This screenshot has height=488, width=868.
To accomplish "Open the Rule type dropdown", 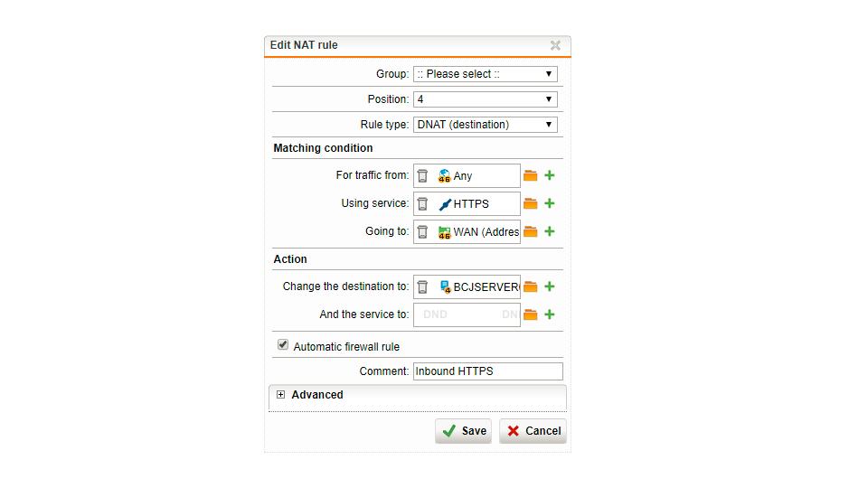I will click(x=485, y=125).
